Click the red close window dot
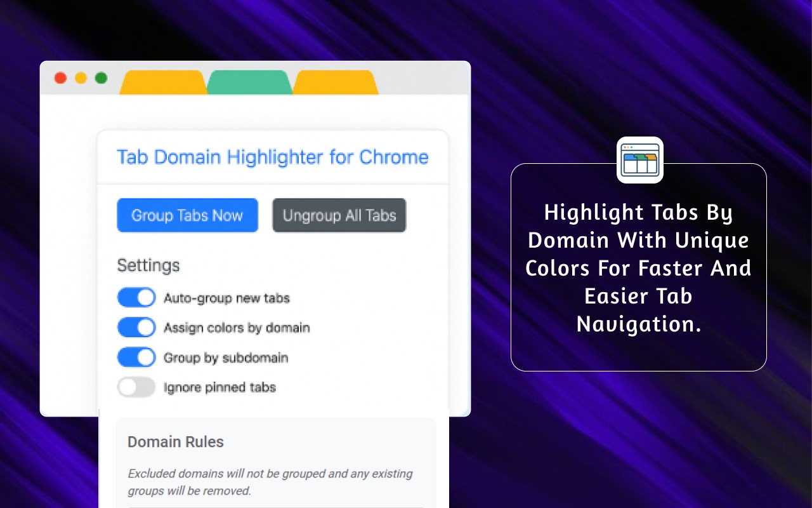Viewport: 812px width, 508px height. [61, 78]
